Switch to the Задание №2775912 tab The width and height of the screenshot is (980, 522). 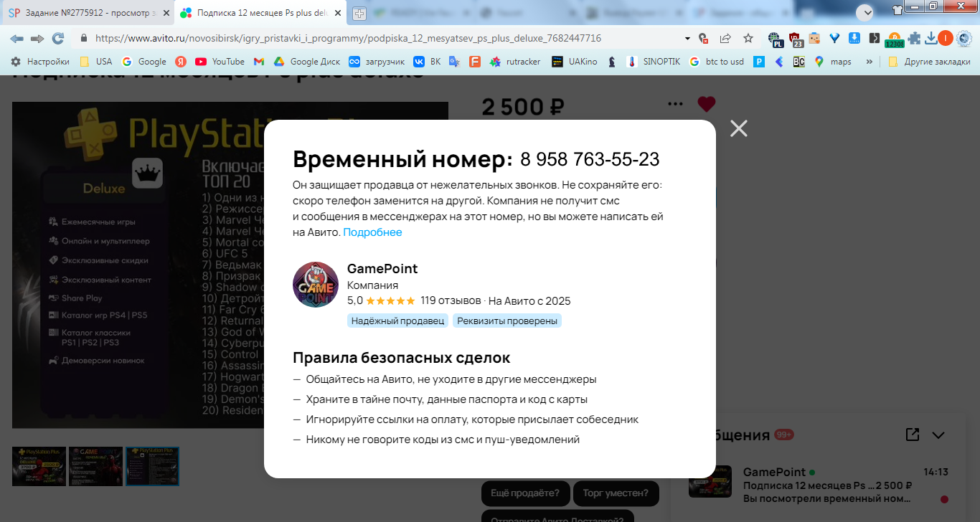point(86,13)
